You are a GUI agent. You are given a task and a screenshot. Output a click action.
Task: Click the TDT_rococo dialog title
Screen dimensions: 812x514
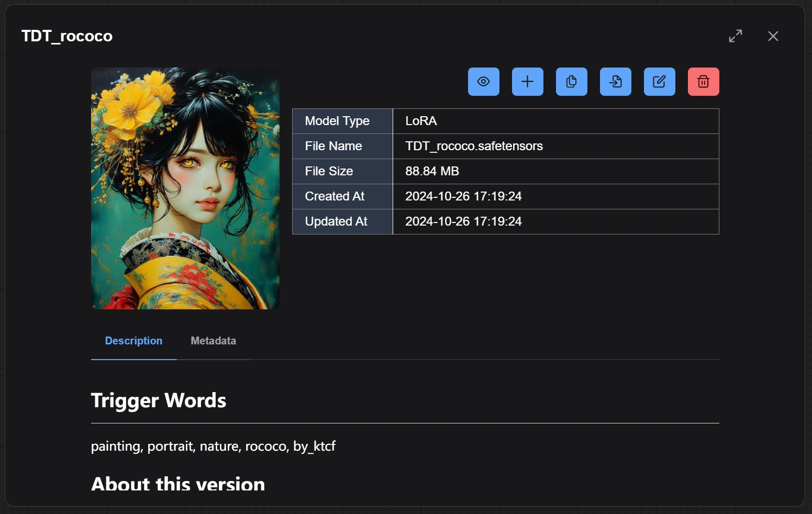click(x=67, y=36)
